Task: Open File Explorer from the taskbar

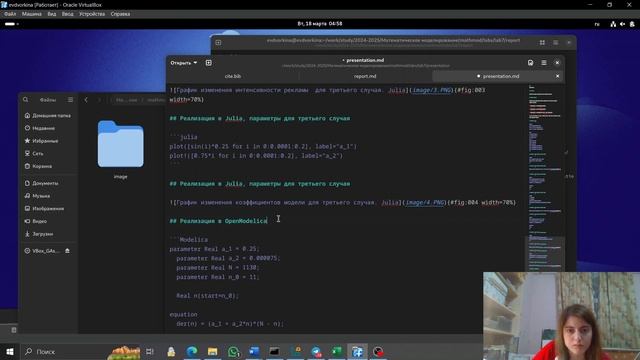Action: [213, 351]
